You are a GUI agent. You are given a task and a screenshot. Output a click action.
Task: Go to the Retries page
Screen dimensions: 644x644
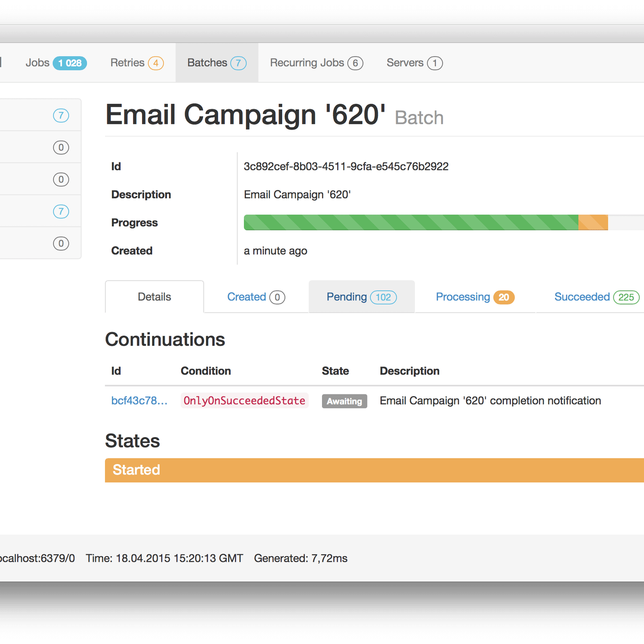136,63
